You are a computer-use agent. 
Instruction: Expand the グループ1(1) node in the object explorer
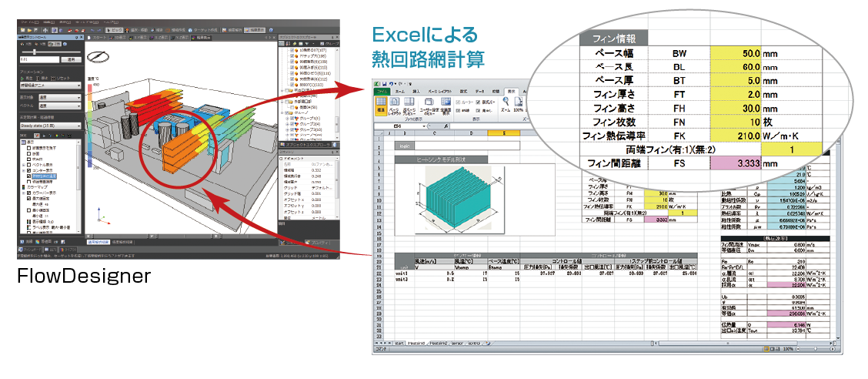287,118
